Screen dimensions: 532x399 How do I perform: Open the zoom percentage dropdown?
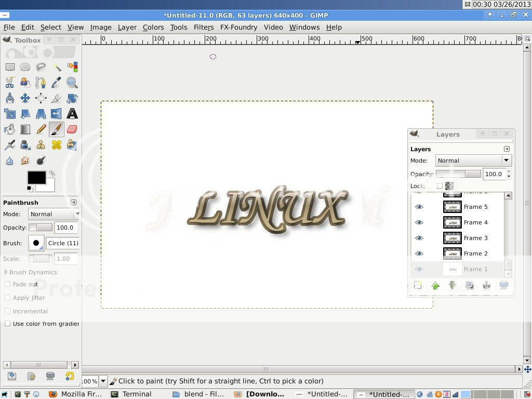[103, 381]
